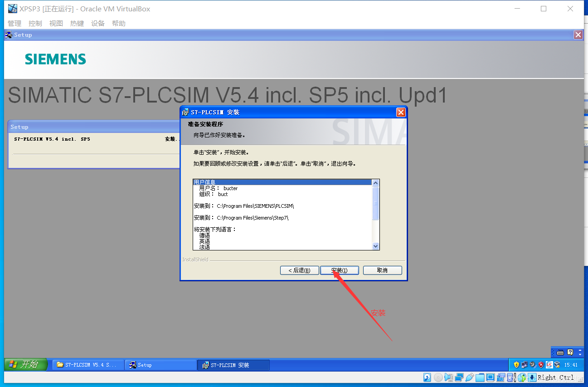Click the volume speaker tray icon
Screen dimensions: 588x387
533,365
